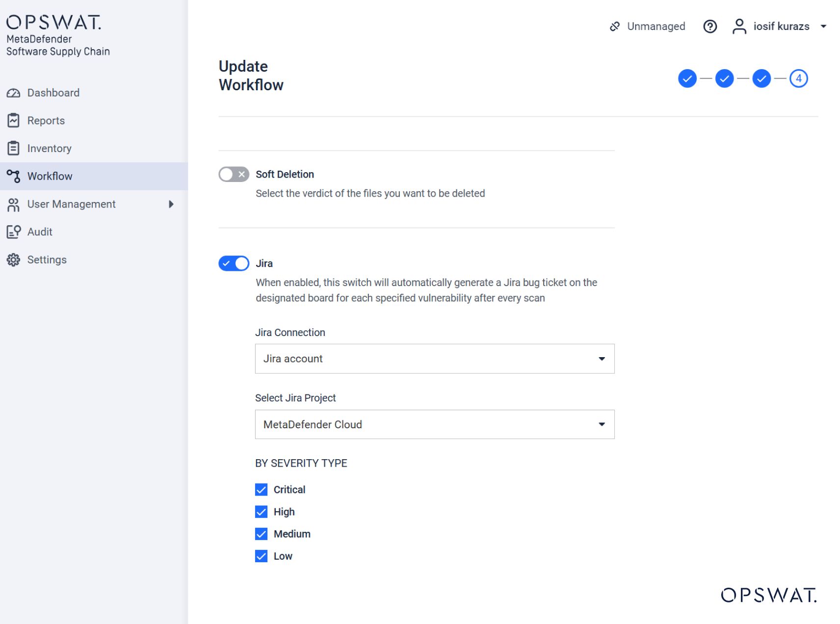Click step 4 in the progress stepper
The width and height of the screenshot is (840, 624).
798,78
